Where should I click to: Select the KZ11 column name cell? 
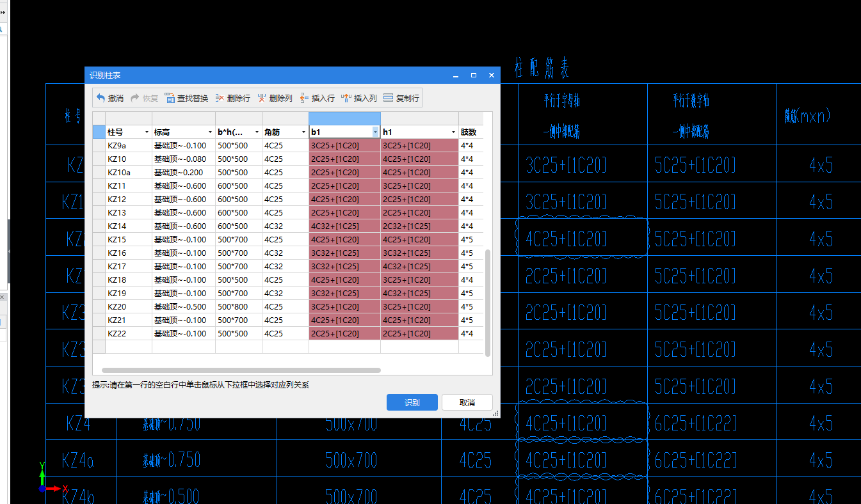(129, 185)
